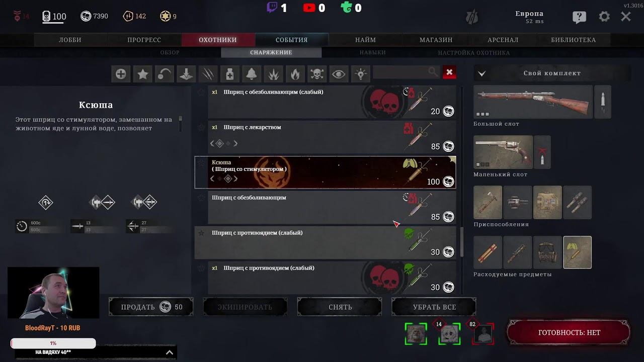Image resolution: width=644 pixels, height=362 pixels.
Task: Sell item with ПРОДАТЬ button
Action: coord(151,307)
